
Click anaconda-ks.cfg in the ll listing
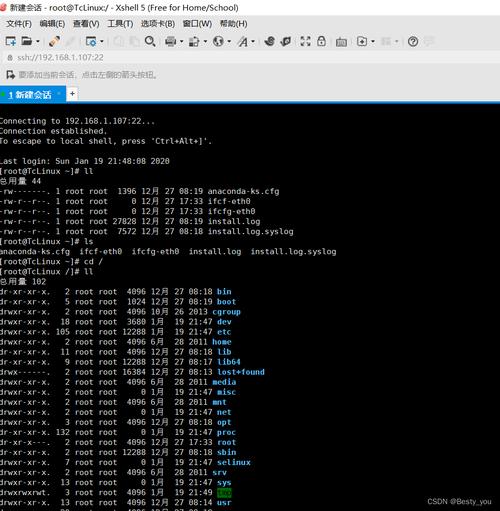pyautogui.click(x=244, y=191)
